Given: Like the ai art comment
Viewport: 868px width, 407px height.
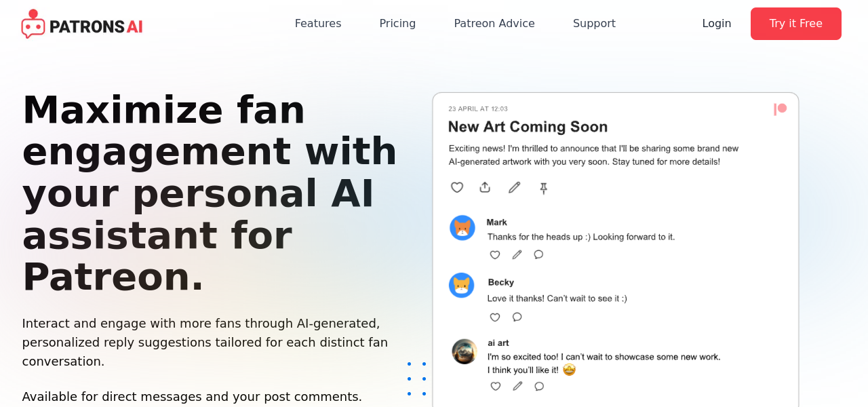Looking at the screenshot, I should click(496, 386).
